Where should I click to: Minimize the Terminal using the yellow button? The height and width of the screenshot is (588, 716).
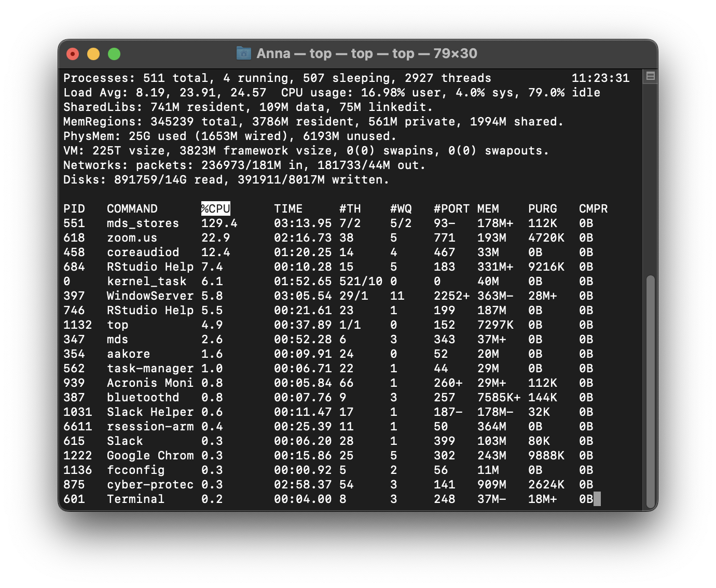click(93, 54)
